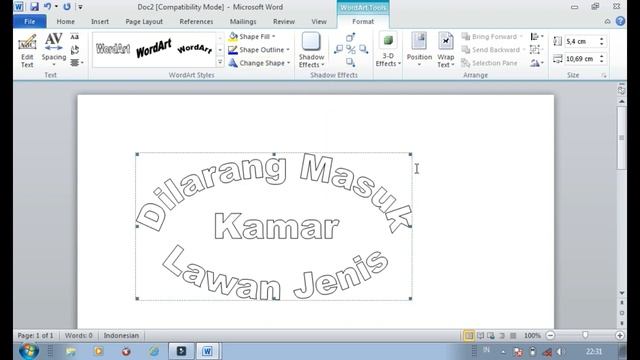Switch to Print Layout view
The height and width of the screenshot is (360, 640).
[469, 336]
